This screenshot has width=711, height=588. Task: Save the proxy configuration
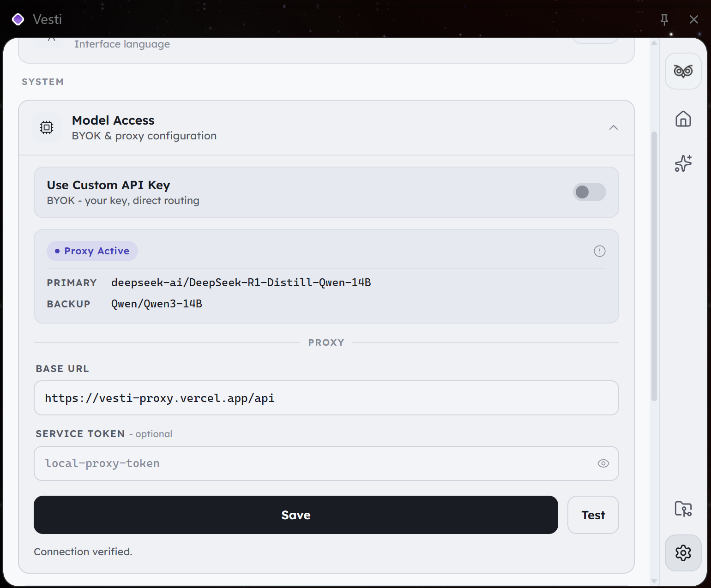(x=296, y=515)
